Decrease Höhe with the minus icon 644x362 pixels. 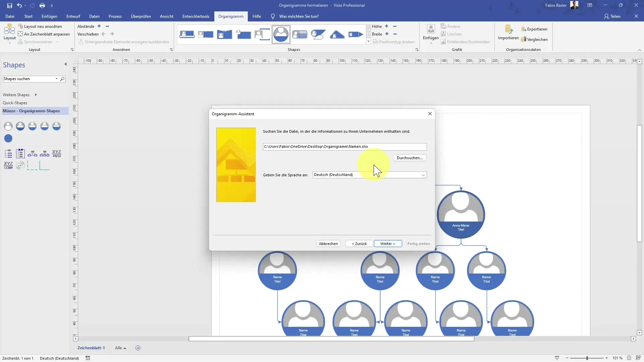[395, 26]
